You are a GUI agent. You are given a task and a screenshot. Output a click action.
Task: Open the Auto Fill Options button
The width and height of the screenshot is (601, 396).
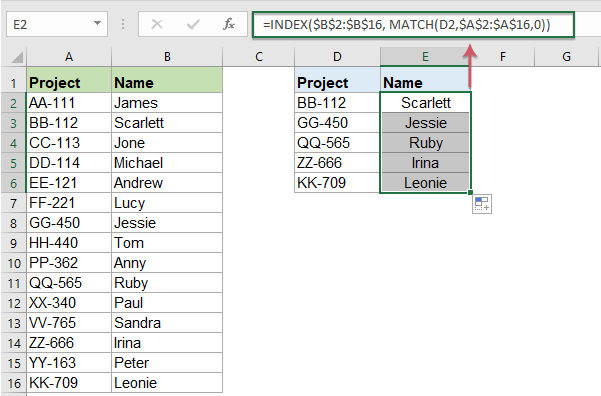tap(482, 204)
